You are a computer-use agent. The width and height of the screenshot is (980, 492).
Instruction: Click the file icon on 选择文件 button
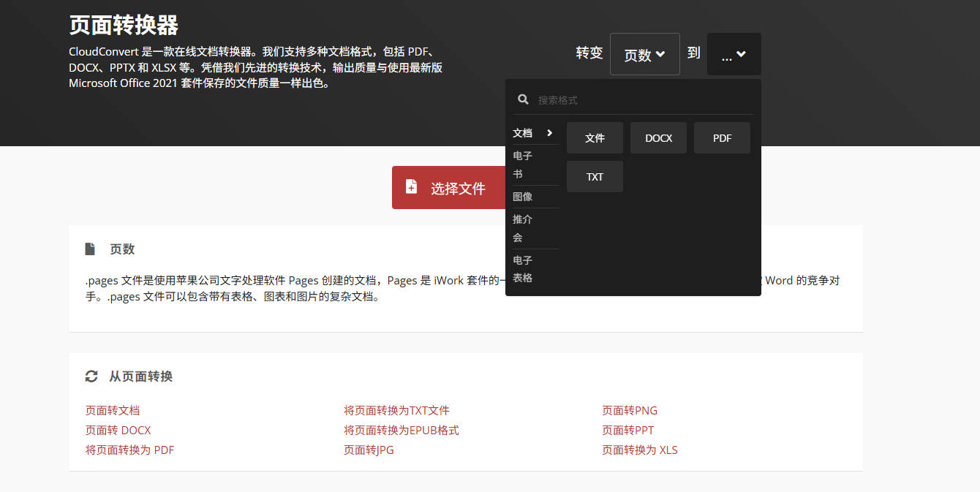410,187
